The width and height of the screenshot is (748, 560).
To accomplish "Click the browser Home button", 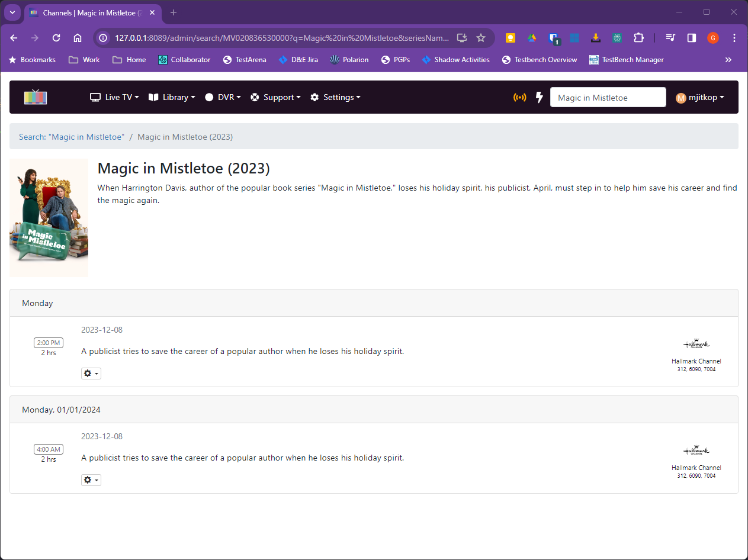I will tap(78, 38).
